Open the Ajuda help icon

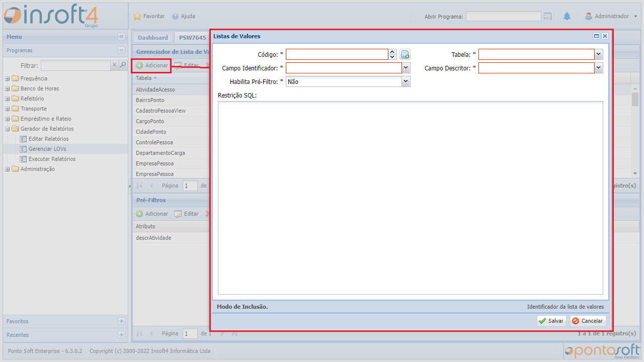pos(175,17)
